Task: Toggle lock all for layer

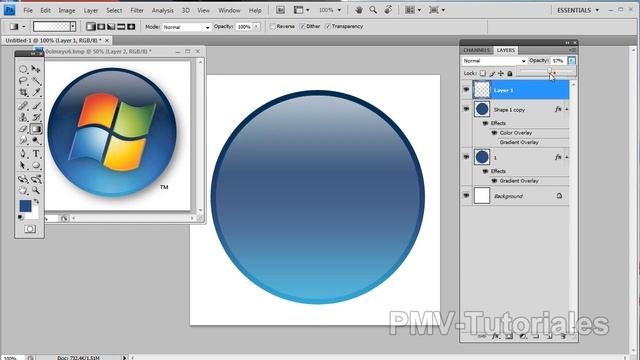Action: pos(510,73)
